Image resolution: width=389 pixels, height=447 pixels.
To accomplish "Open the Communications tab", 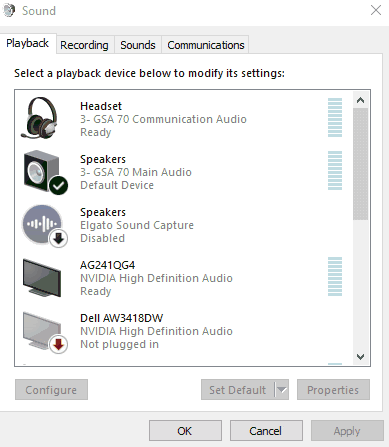I will pos(206,45).
